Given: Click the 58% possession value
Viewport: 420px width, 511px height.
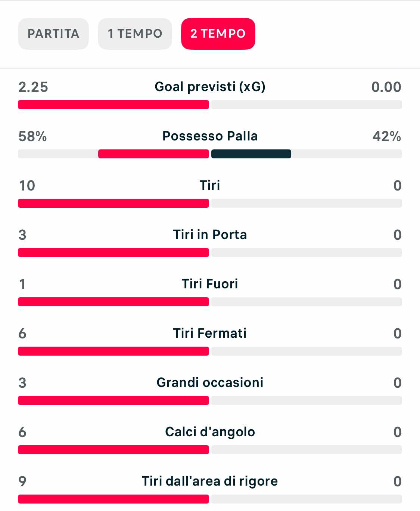Looking at the screenshot, I should click(32, 136).
